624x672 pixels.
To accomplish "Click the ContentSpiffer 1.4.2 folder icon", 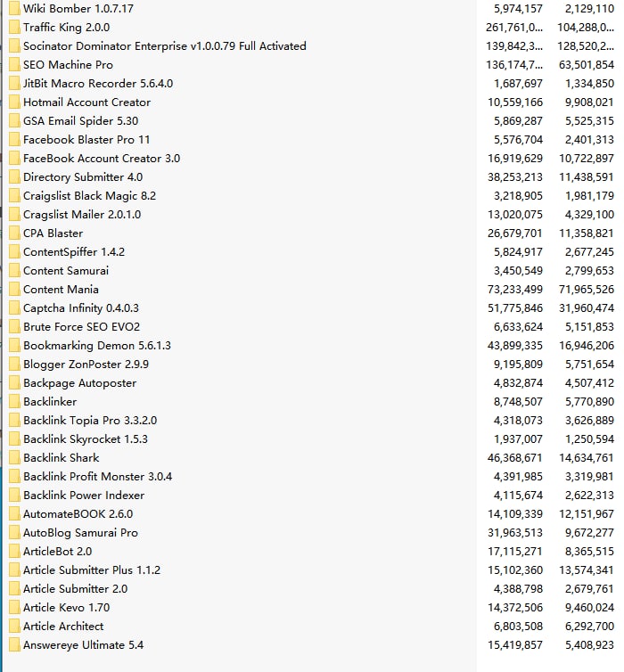I will pyautogui.click(x=14, y=251).
